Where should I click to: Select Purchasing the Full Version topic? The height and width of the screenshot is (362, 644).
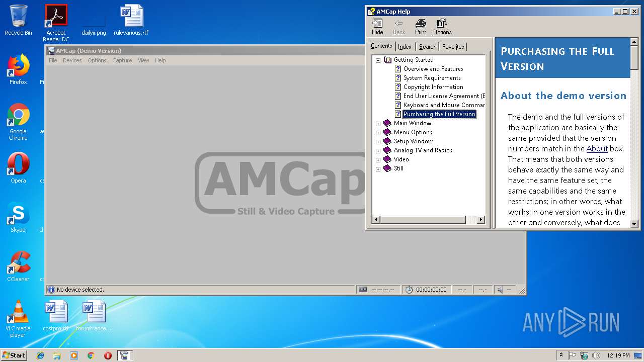pos(439,114)
